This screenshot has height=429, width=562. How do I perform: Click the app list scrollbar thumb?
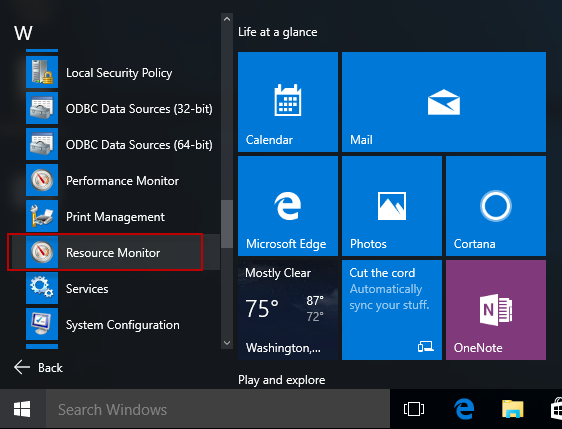click(x=227, y=224)
